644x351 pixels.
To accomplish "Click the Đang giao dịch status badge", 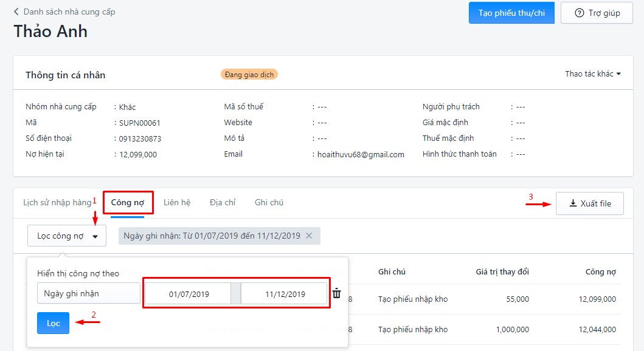I will [x=249, y=75].
